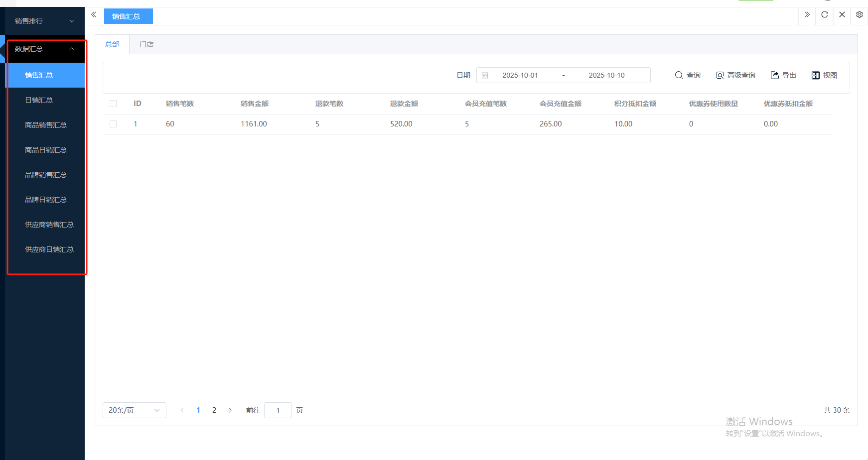Image resolution: width=868 pixels, height=460 pixels.
Task: Click the scroll tabs right double-chevron icon
Action: pos(807,15)
